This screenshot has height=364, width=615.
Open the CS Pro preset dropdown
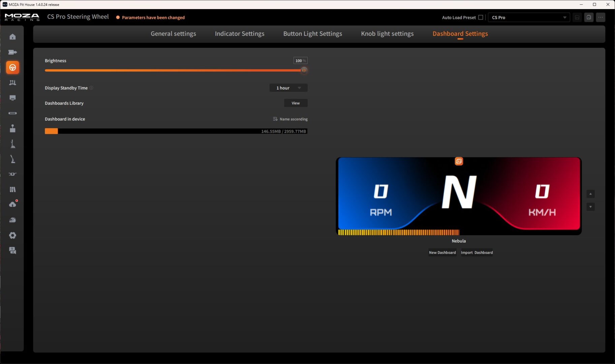point(529,18)
